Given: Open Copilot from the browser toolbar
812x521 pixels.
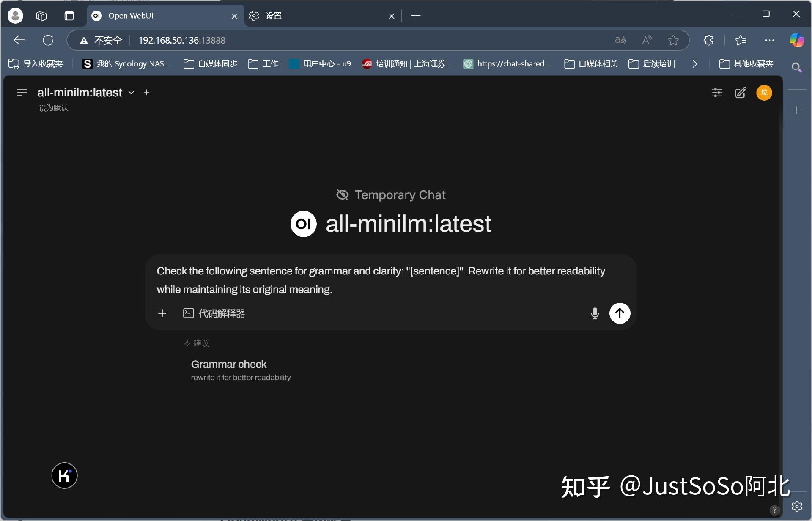Looking at the screenshot, I should coord(797,40).
